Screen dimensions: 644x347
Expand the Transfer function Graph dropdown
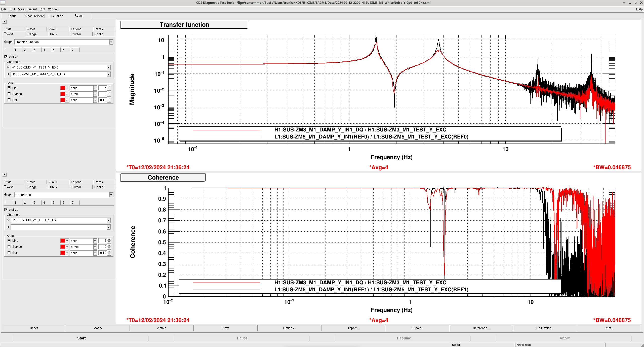(111, 42)
